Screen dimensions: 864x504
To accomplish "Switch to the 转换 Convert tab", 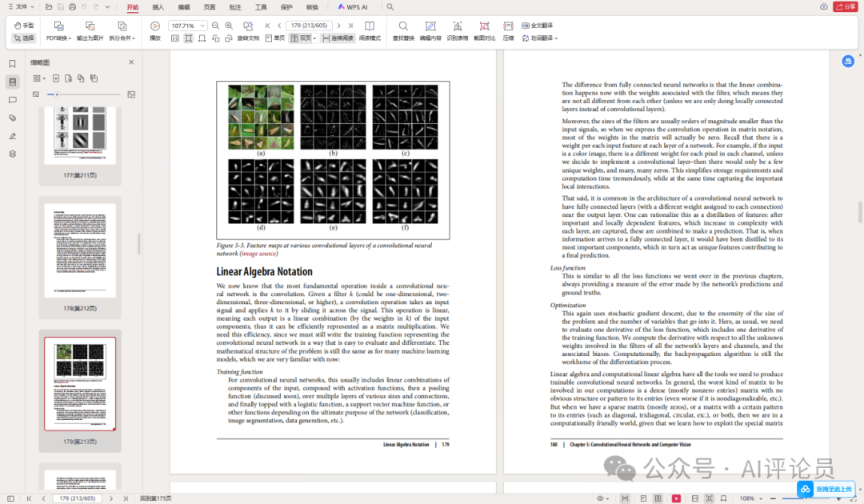I will (313, 7).
